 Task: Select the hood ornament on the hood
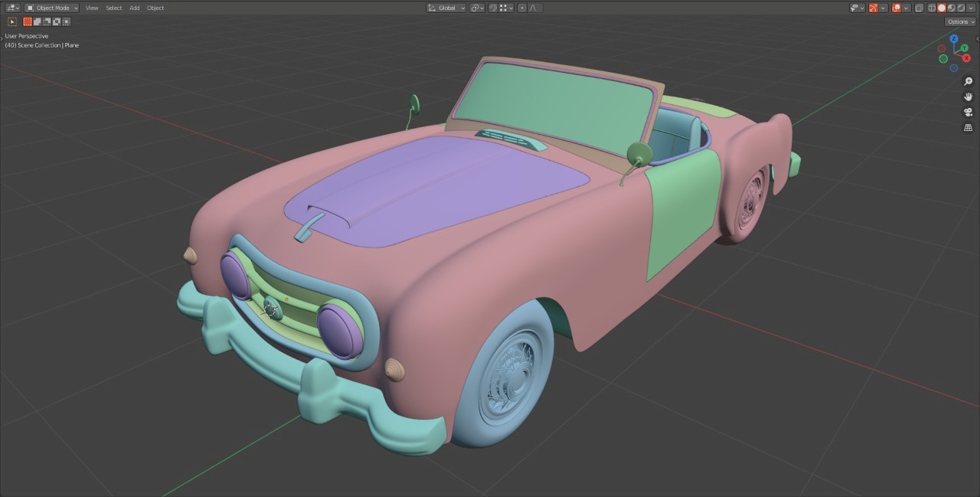pyautogui.click(x=309, y=227)
